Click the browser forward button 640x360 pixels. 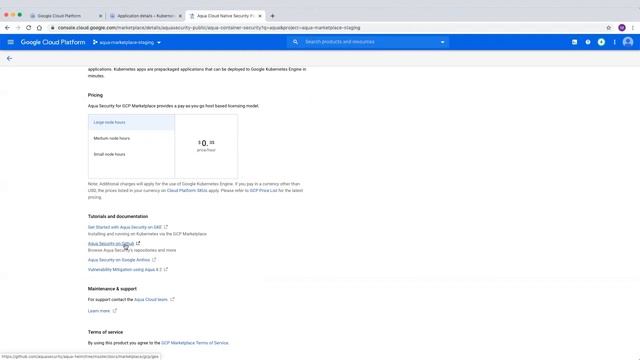(x=18, y=28)
